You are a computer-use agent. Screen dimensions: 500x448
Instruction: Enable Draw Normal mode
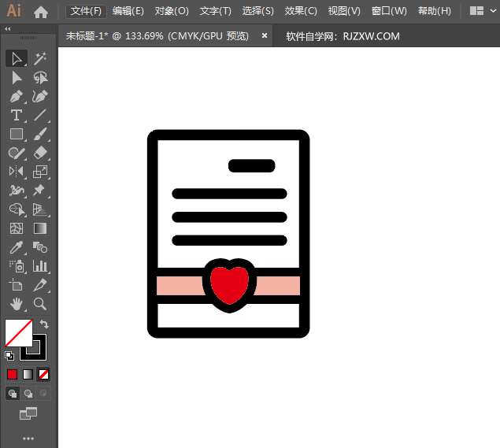[x=13, y=394]
